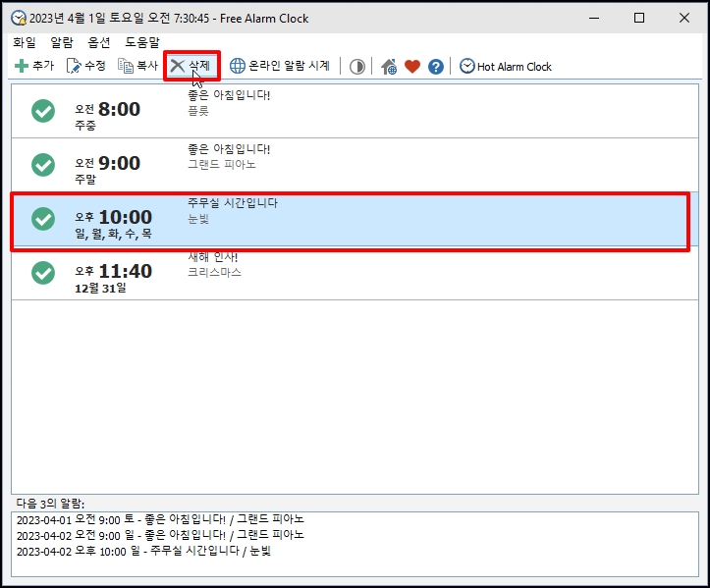Open help with the blue question mark icon
This screenshot has width=710, height=588.
pos(436,67)
